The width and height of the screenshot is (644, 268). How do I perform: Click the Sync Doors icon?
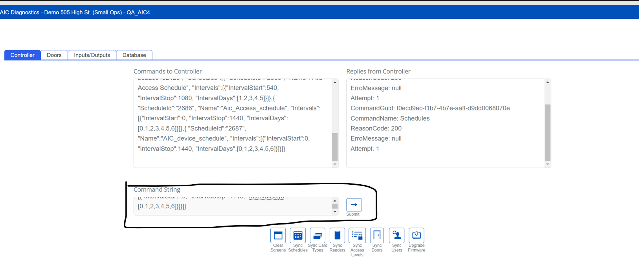click(x=377, y=236)
